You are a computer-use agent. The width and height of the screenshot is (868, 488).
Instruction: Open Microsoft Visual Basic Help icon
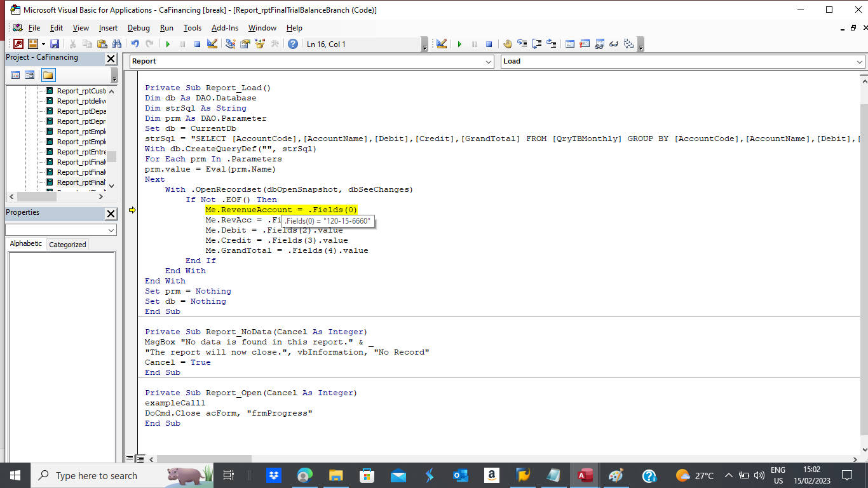point(293,44)
